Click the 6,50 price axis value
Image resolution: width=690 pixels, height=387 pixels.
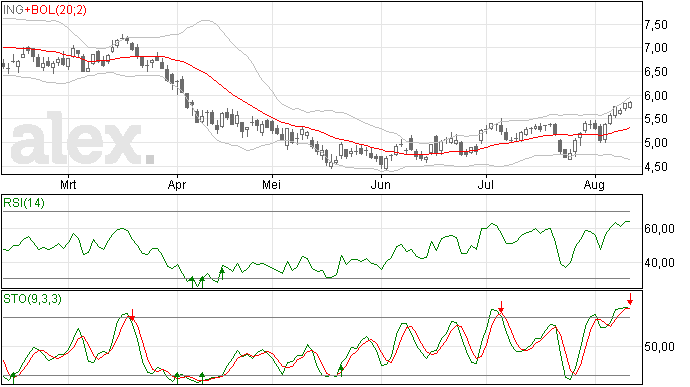click(x=656, y=72)
